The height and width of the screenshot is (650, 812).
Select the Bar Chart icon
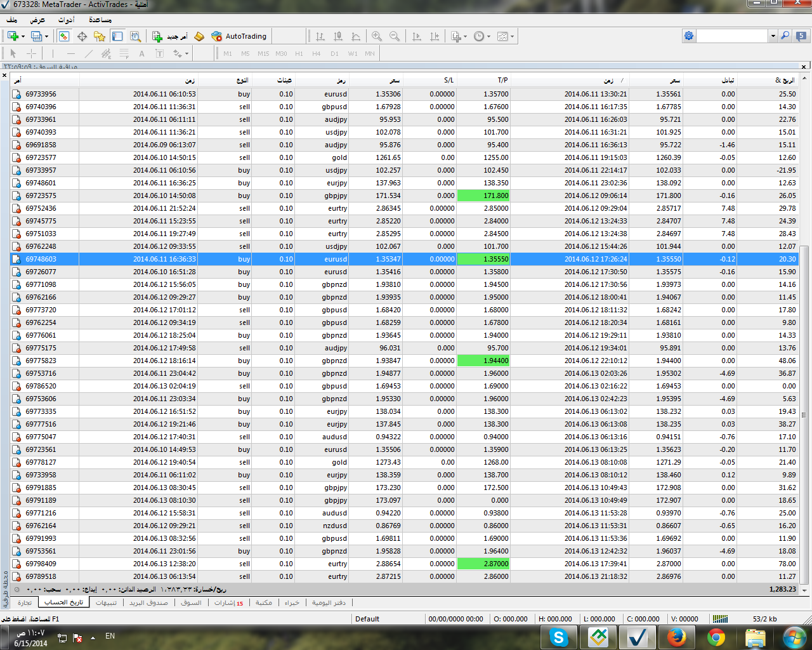[x=320, y=36]
